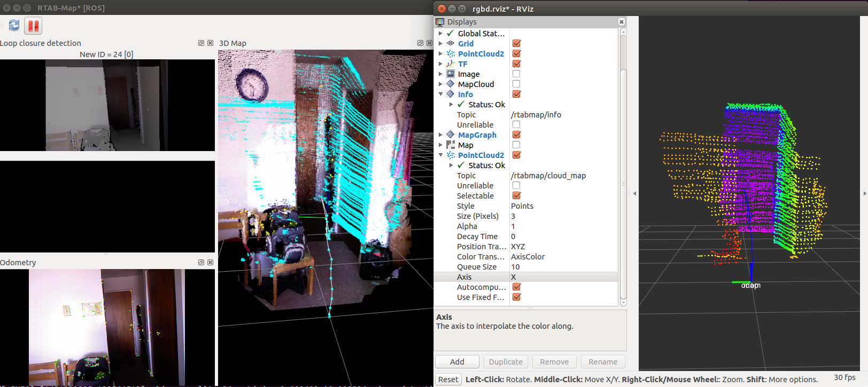
Task: Close the Loop closure detection panel
Action: click(210, 43)
